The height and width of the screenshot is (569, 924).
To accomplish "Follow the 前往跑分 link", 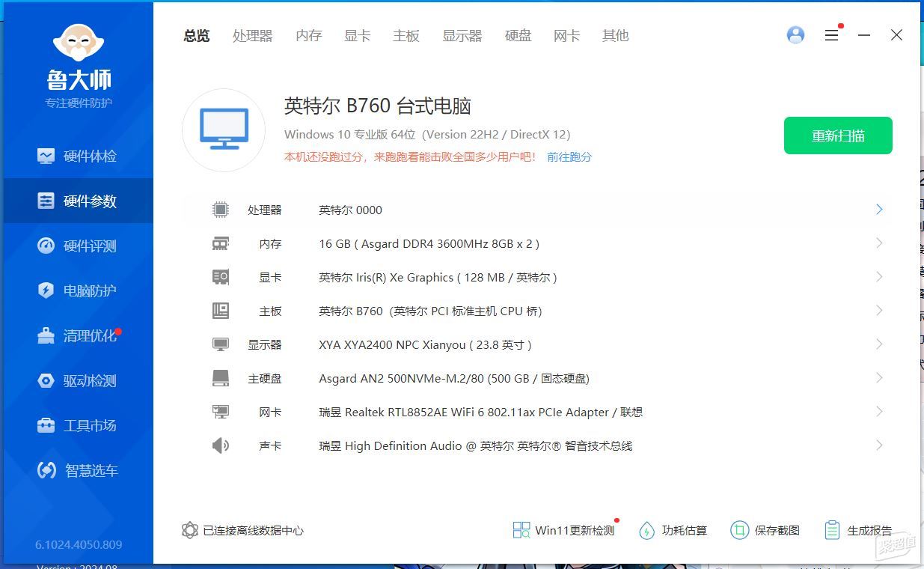I will [569, 157].
